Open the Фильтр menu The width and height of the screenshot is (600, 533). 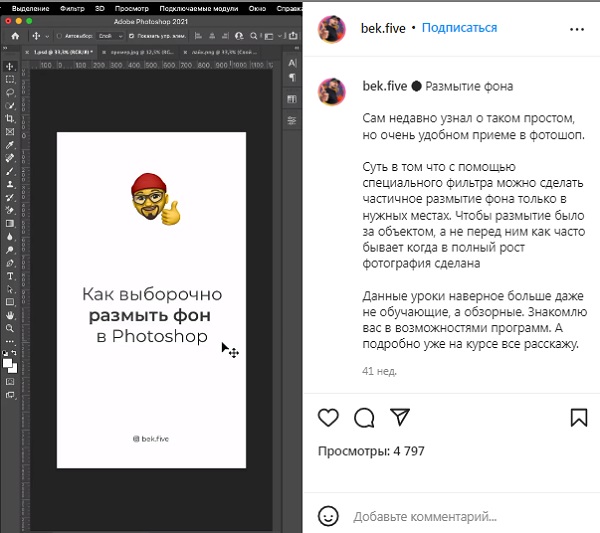tap(72, 8)
